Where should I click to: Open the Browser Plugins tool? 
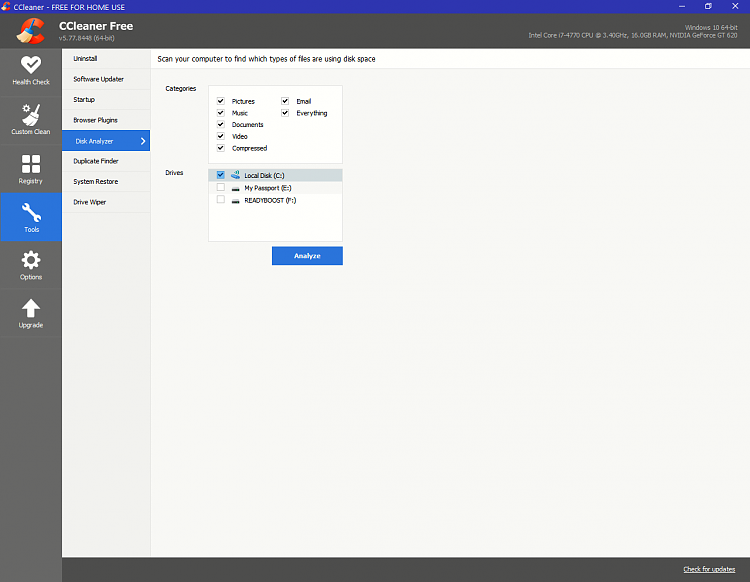(106, 121)
